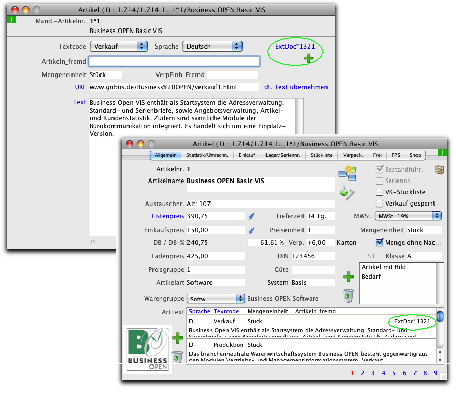Delete article text with trash icon

click(x=177, y=356)
